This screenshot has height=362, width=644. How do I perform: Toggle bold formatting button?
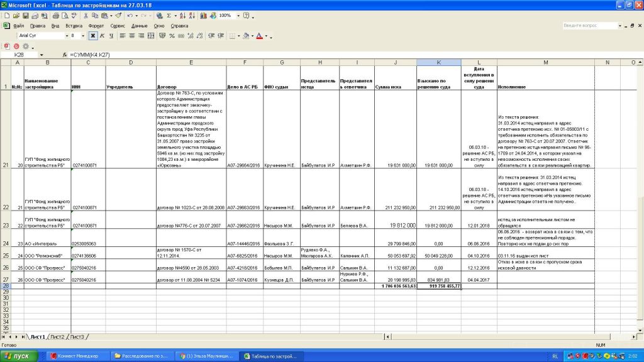coord(92,36)
